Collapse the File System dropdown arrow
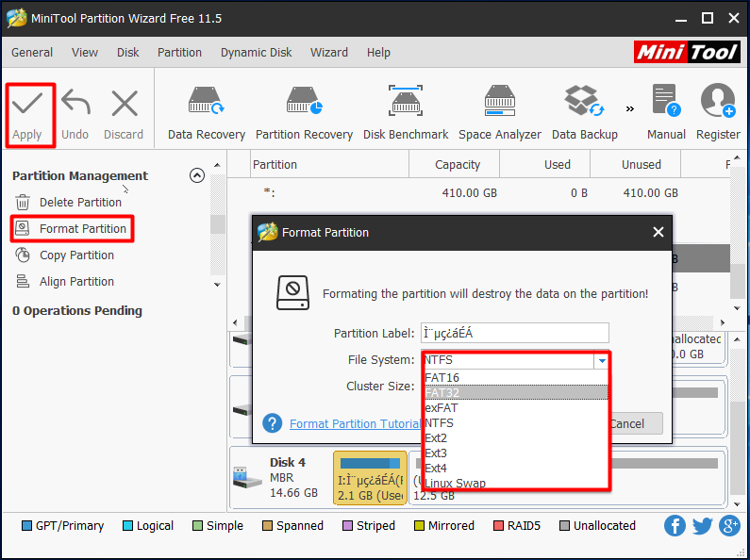750x560 pixels. (x=602, y=361)
